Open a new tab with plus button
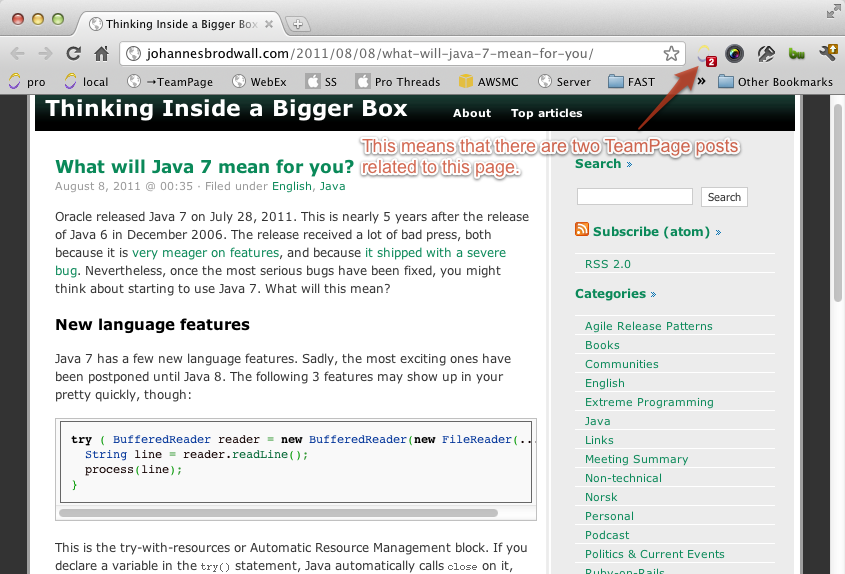This screenshot has width=845, height=574. point(297,24)
